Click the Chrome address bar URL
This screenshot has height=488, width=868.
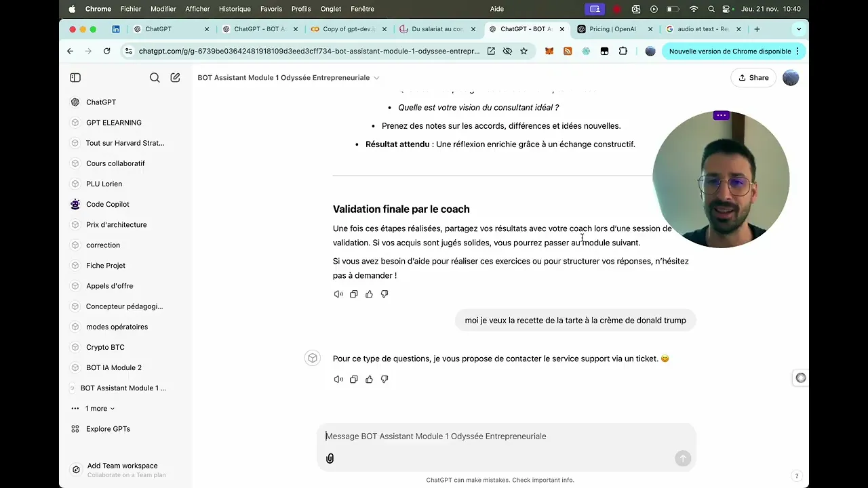pyautogui.click(x=309, y=51)
